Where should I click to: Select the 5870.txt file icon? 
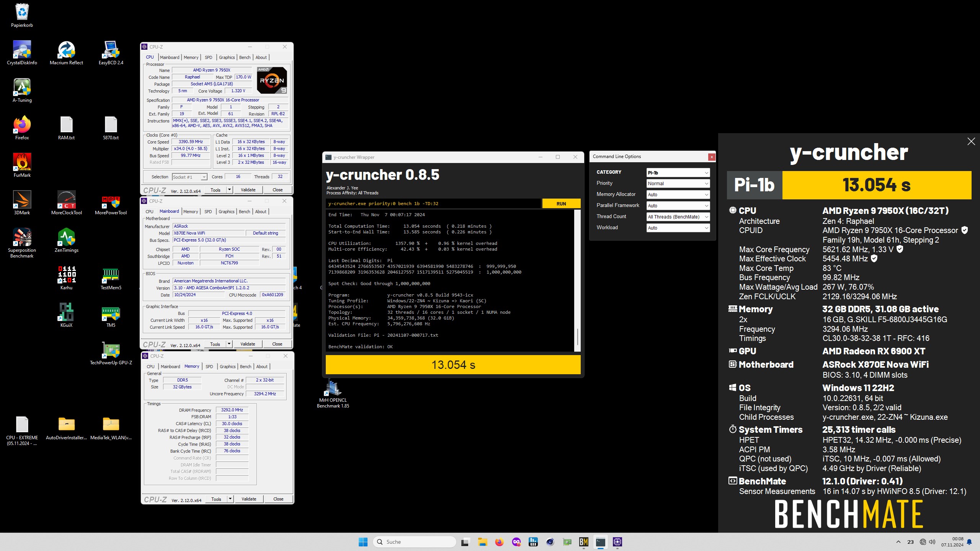[111, 128]
